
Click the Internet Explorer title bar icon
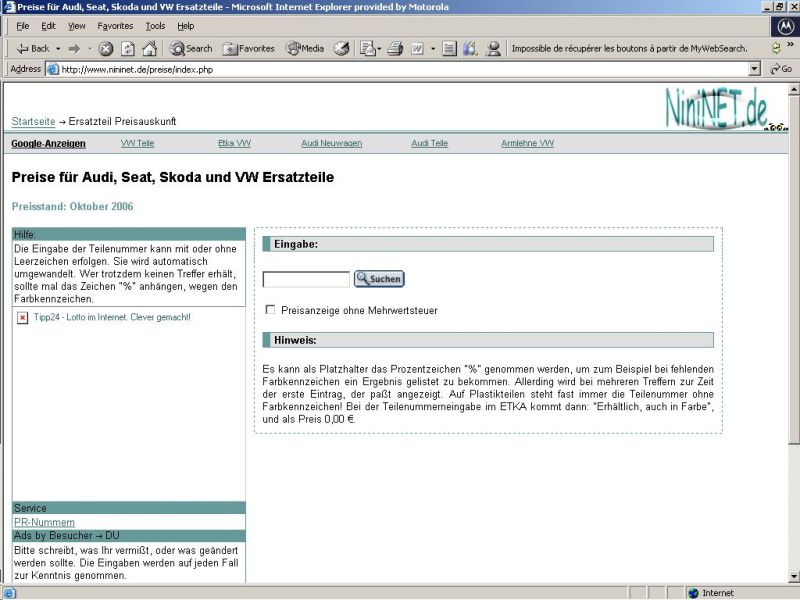pos(9,7)
